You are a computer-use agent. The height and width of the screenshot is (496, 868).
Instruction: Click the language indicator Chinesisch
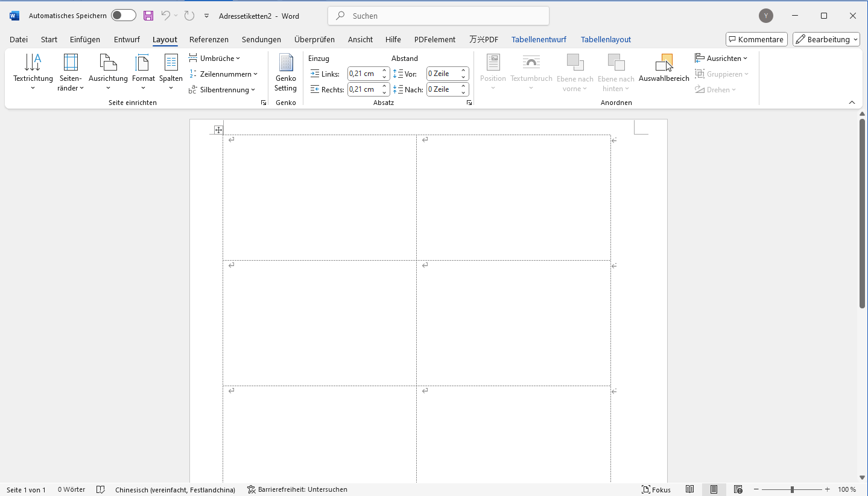[x=175, y=489]
